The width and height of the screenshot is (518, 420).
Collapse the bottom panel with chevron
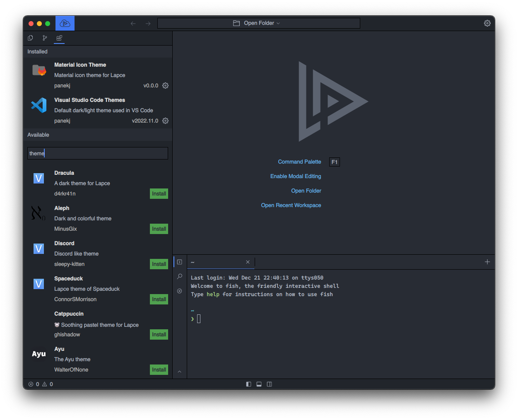click(x=180, y=372)
